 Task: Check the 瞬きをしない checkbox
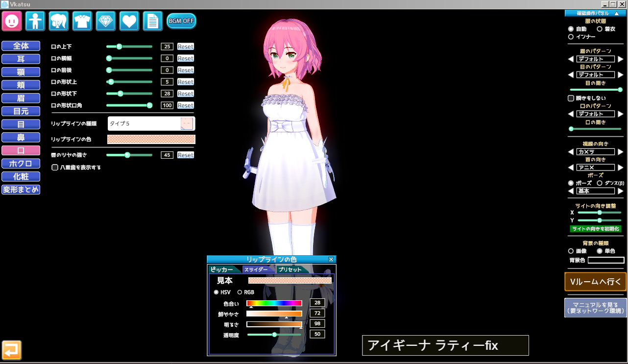(571, 98)
